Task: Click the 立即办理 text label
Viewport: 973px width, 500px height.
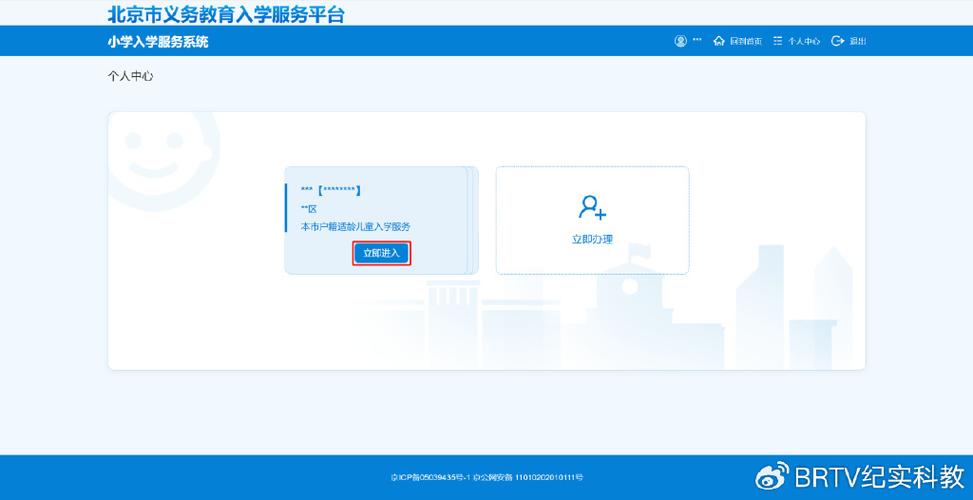Action: 592,240
